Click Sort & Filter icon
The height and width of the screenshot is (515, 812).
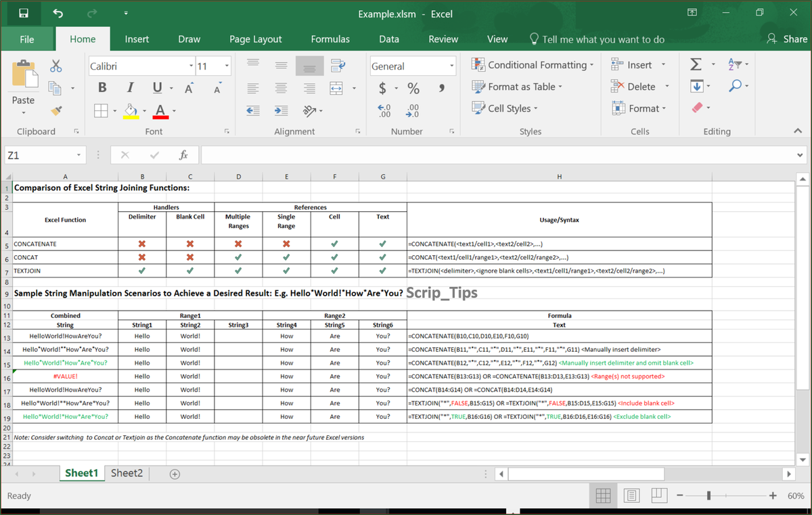[x=736, y=65]
